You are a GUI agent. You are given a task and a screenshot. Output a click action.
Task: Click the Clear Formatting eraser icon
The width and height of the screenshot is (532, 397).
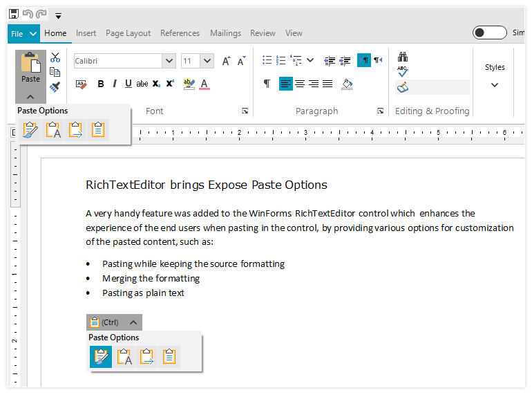click(x=81, y=84)
